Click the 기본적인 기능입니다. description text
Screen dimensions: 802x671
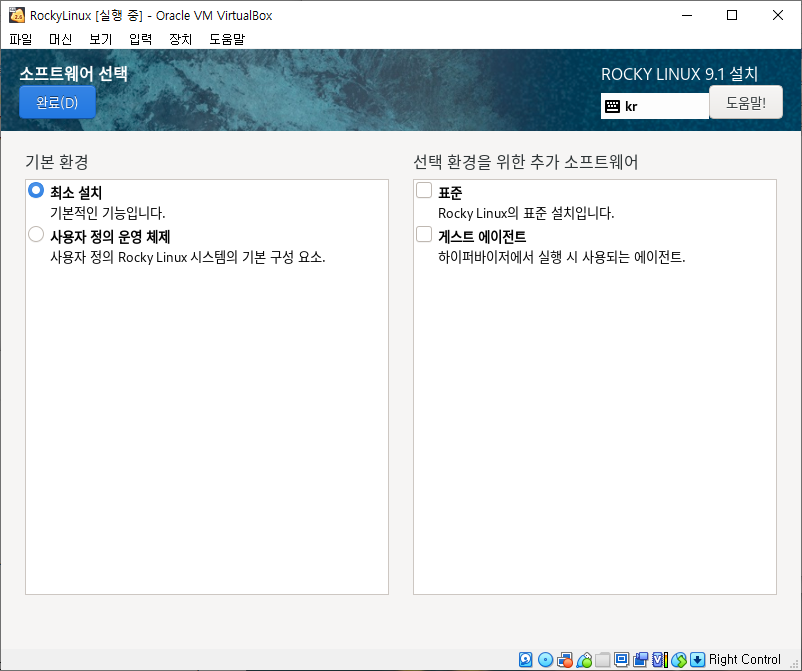pyautogui.click(x=108, y=213)
